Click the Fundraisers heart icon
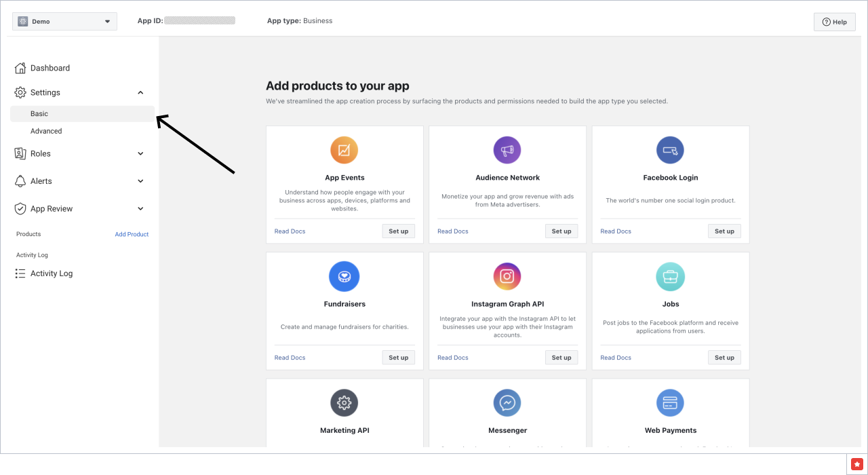 coord(344,276)
